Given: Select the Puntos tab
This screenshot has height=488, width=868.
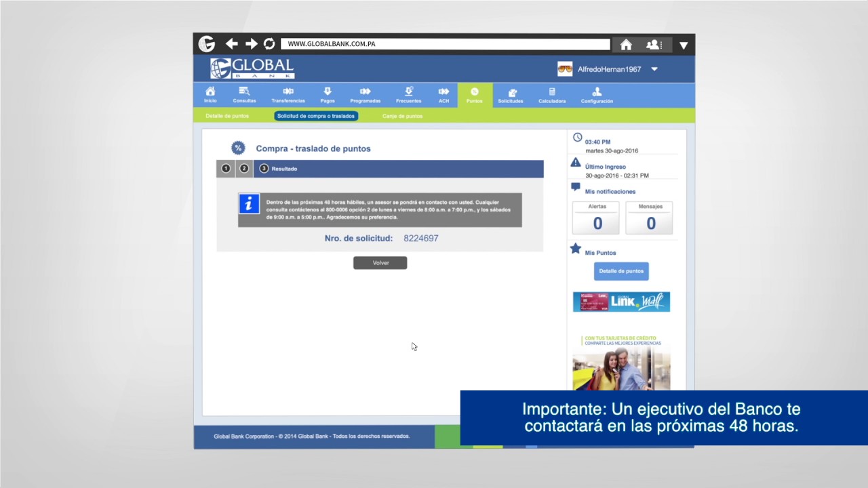Looking at the screenshot, I should tap(475, 95).
